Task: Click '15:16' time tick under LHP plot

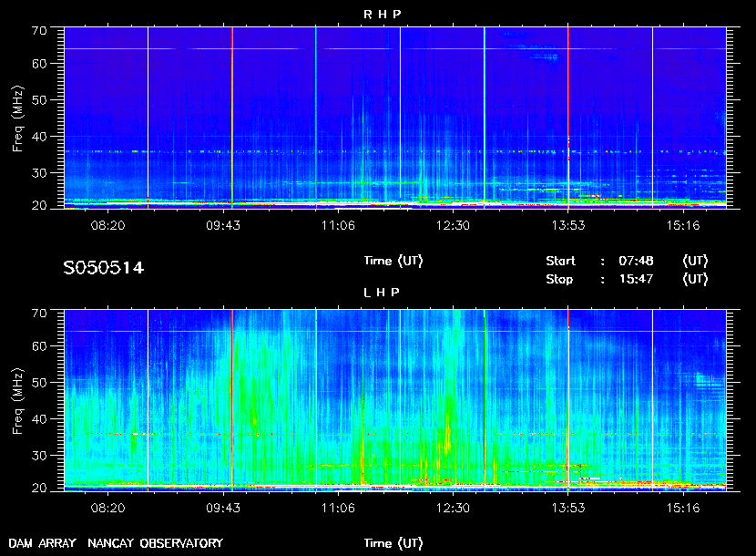Action: (683, 508)
